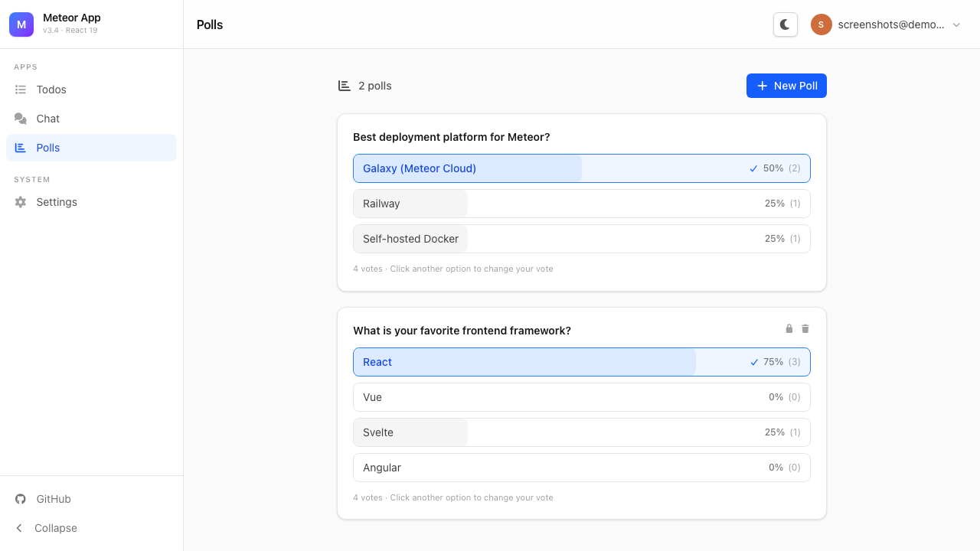Select Todos in the APPS menu
This screenshot has height=551, width=980.
[51, 90]
